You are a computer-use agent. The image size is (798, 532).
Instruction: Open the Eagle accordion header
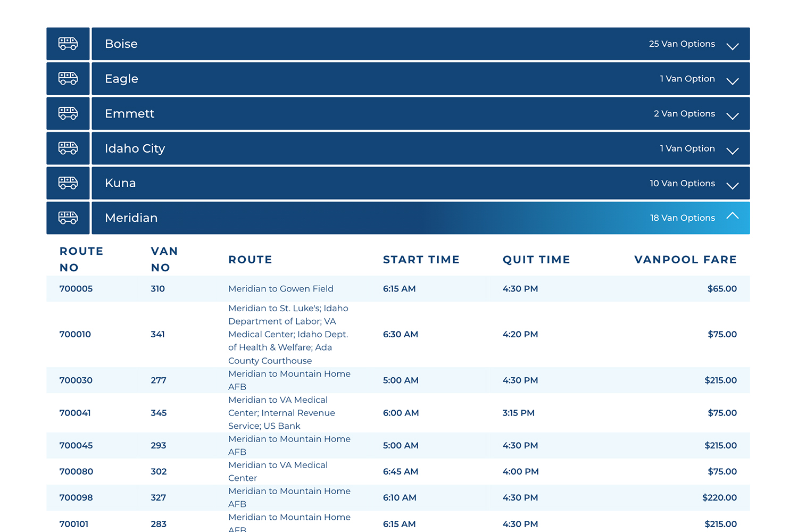(421, 79)
